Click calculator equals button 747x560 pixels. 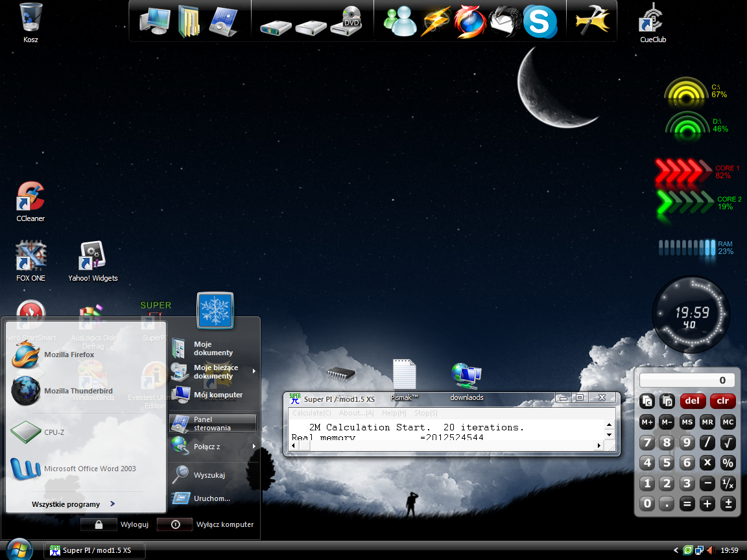pyautogui.click(x=687, y=504)
